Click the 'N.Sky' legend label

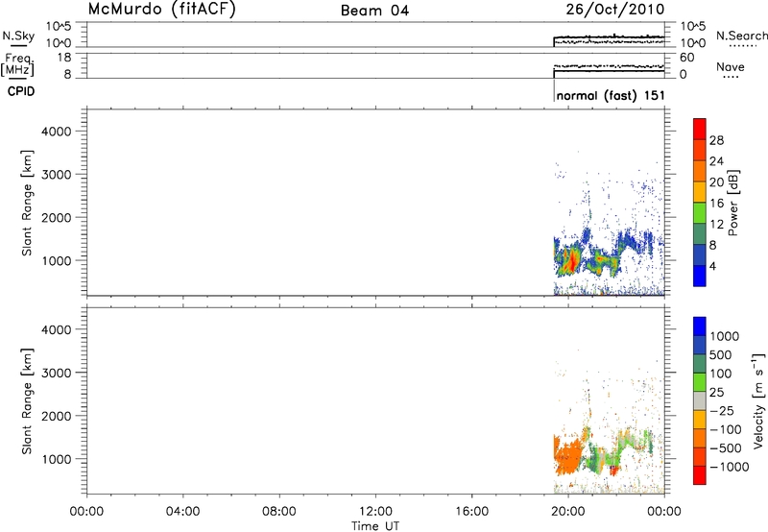point(18,36)
